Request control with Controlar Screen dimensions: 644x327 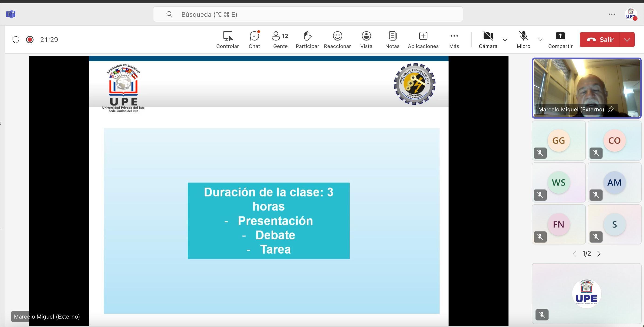pyautogui.click(x=227, y=39)
